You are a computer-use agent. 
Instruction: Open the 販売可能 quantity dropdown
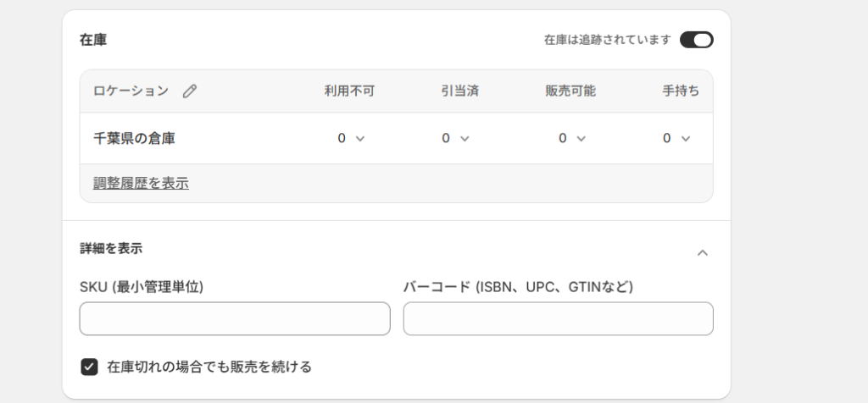click(572, 138)
